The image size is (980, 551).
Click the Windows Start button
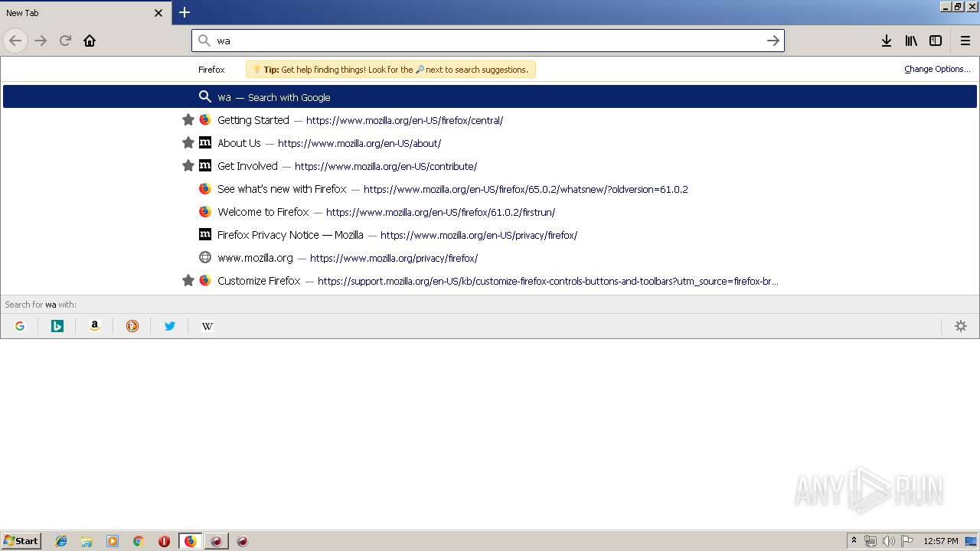pyautogui.click(x=21, y=540)
